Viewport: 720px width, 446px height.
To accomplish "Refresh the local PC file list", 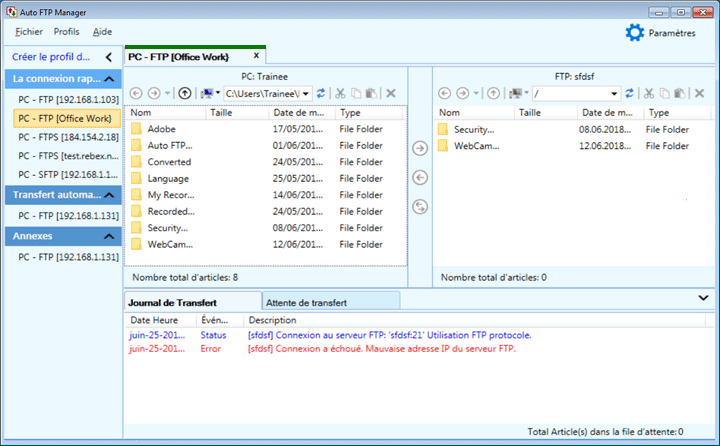I will tap(321, 93).
